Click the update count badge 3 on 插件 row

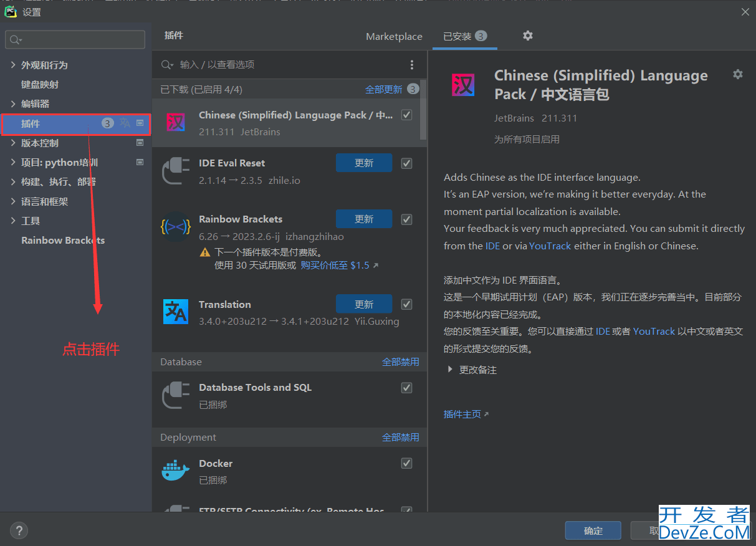(x=108, y=123)
